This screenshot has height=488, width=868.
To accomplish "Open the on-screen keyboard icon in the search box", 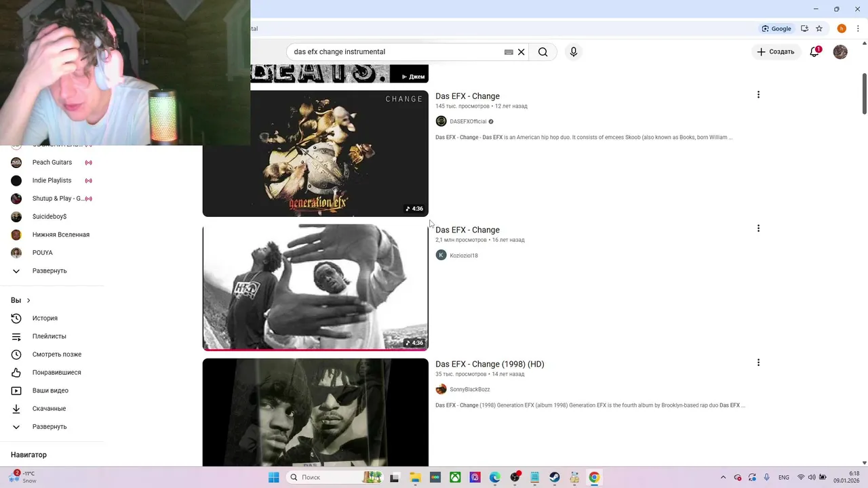I will (x=509, y=52).
